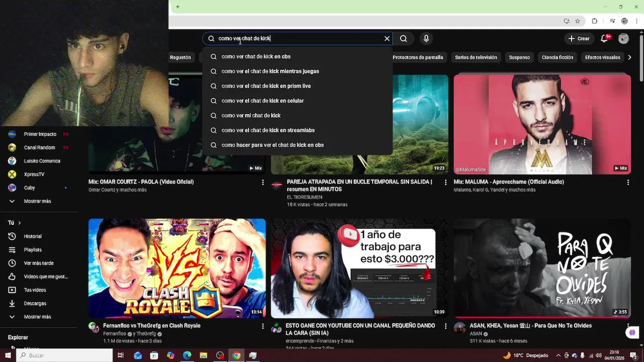This screenshot has height=362, width=644.
Task: Open Ver más tarde in the sidebar
Action: (39, 263)
